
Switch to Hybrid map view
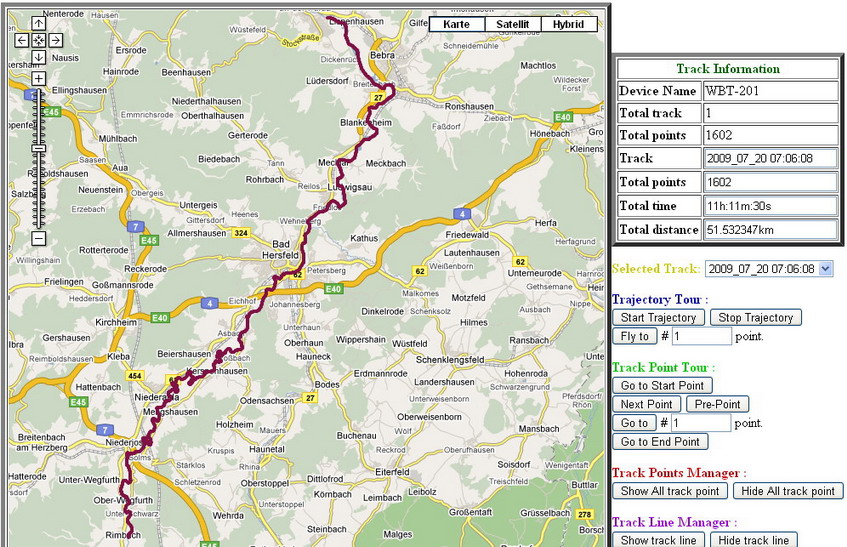568,24
